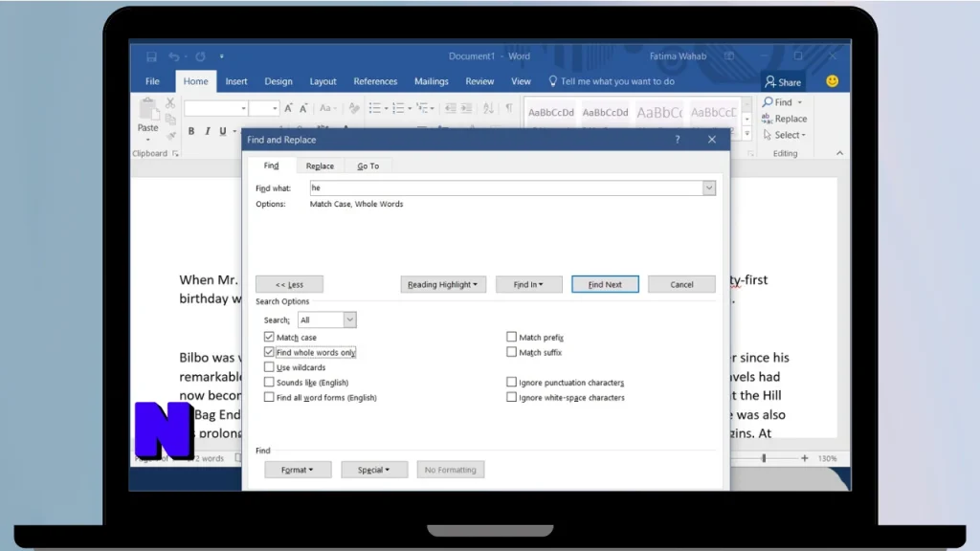Check Ignore punctuation characters
The height and width of the screenshot is (551, 980).
tap(511, 382)
